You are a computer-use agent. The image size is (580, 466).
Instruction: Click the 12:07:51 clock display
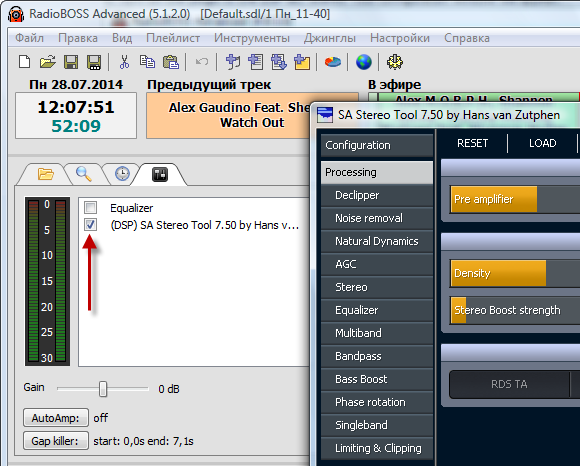[x=76, y=107]
